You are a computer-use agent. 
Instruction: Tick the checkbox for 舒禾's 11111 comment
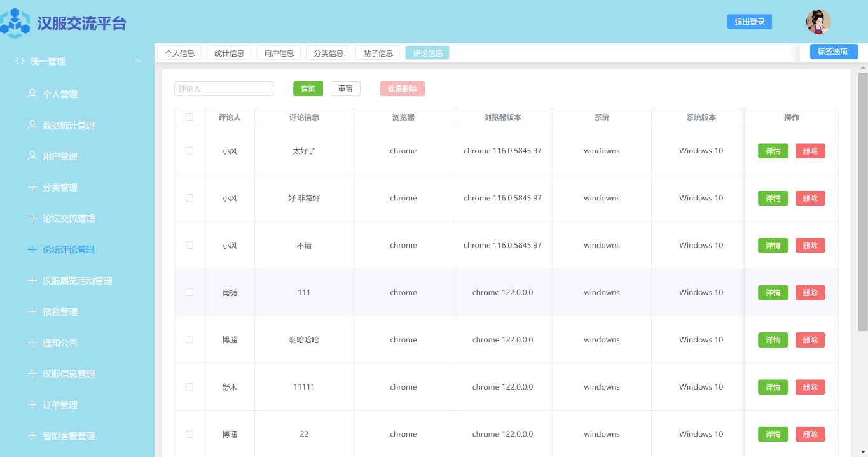pyautogui.click(x=189, y=386)
